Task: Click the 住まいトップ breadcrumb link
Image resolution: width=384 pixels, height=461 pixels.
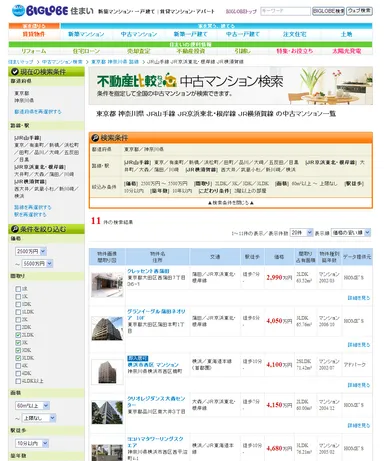Action: coord(21,62)
